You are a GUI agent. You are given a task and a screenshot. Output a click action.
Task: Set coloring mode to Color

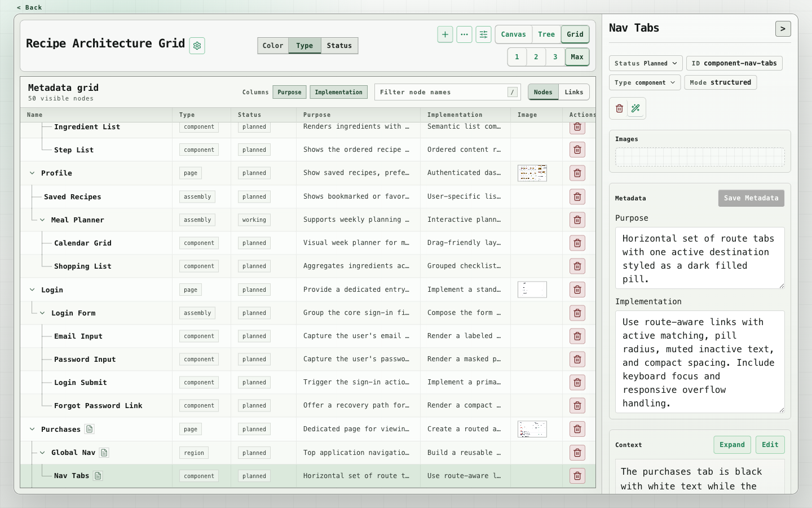click(x=273, y=46)
